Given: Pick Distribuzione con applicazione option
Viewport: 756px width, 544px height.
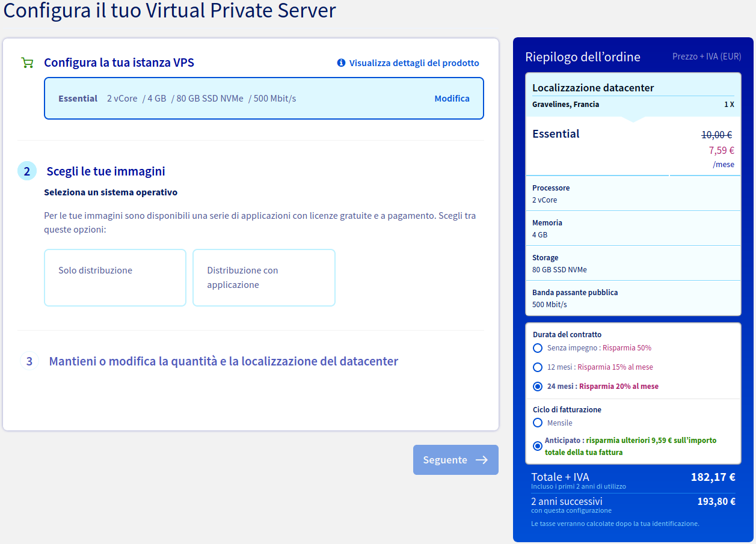Looking at the screenshot, I should point(263,278).
